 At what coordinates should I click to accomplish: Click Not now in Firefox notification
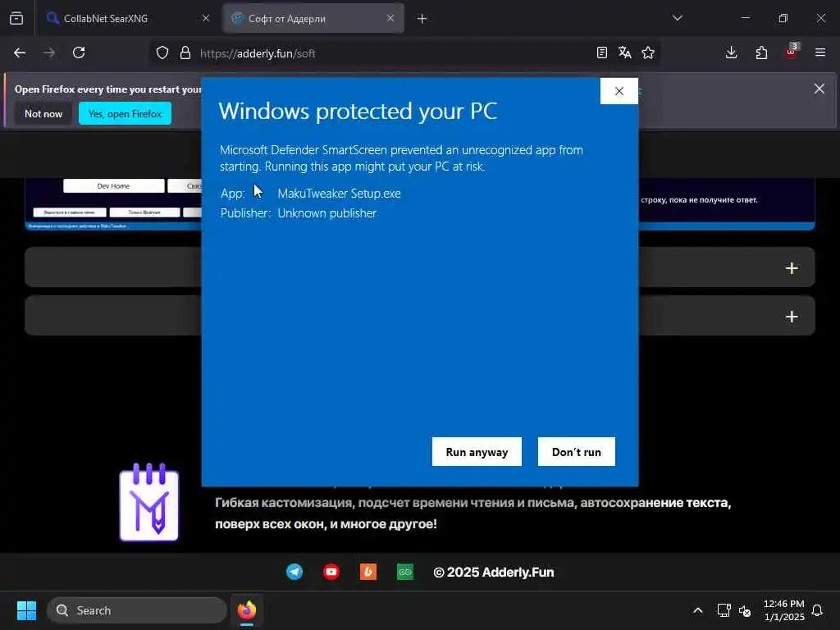pyautogui.click(x=43, y=113)
